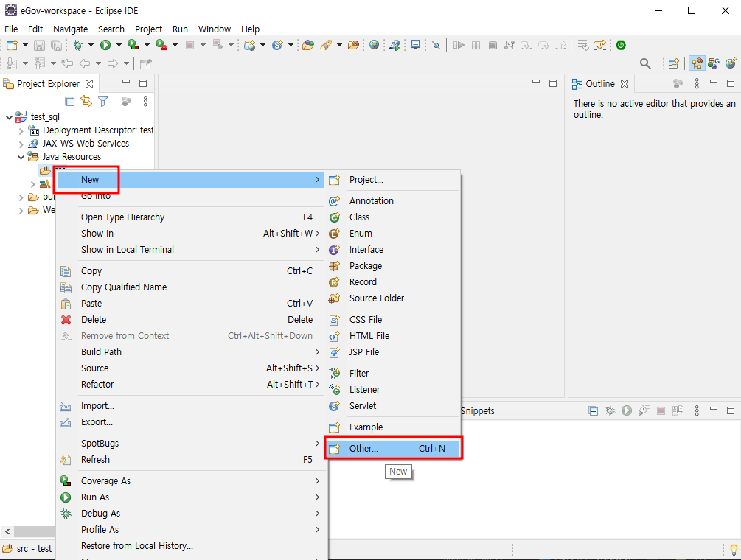This screenshot has height=560, width=741.
Task: Toggle Link with Editor in Project Explorer
Action: tap(86, 101)
